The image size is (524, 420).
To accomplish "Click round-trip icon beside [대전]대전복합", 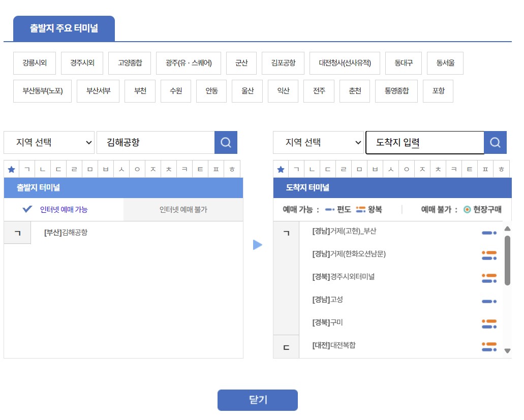I will click(489, 346).
